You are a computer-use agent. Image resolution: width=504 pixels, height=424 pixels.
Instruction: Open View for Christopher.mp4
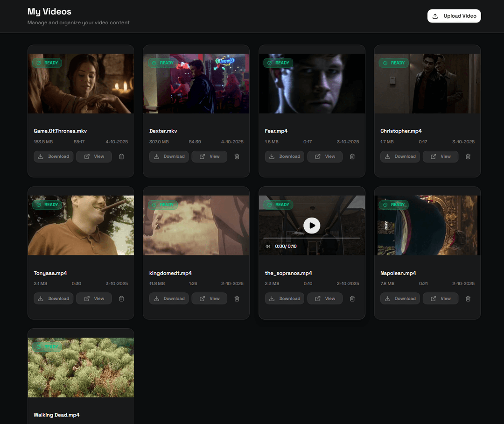[x=440, y=156]
